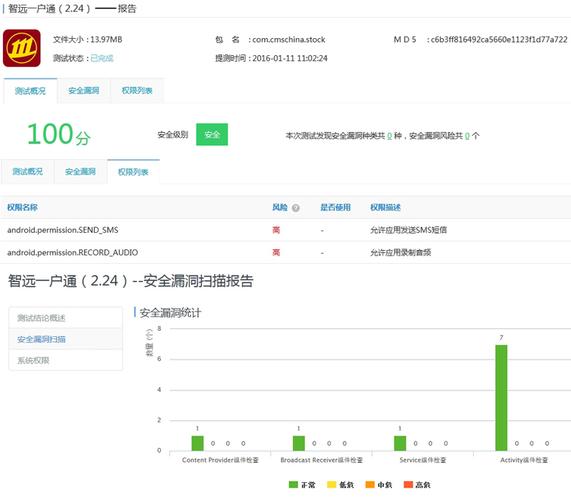Click the green Service component bar
This screenshot has height=500, width=571.
pos(400,443)
